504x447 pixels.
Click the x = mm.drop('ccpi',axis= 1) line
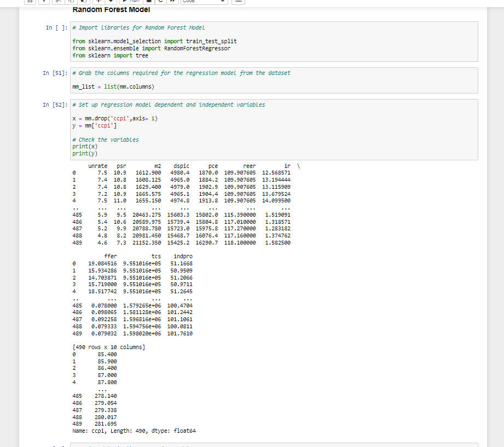point(115,119)
